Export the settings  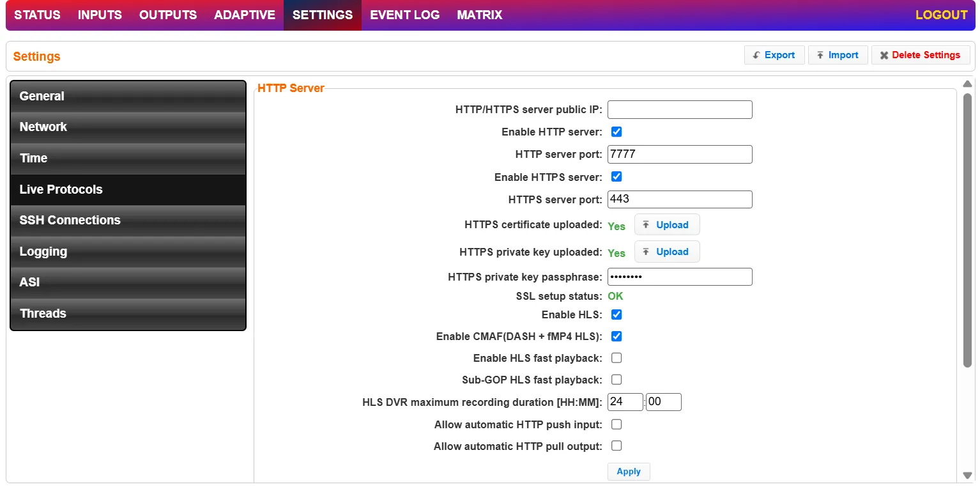pyautogui.click(x=774, y=55)
